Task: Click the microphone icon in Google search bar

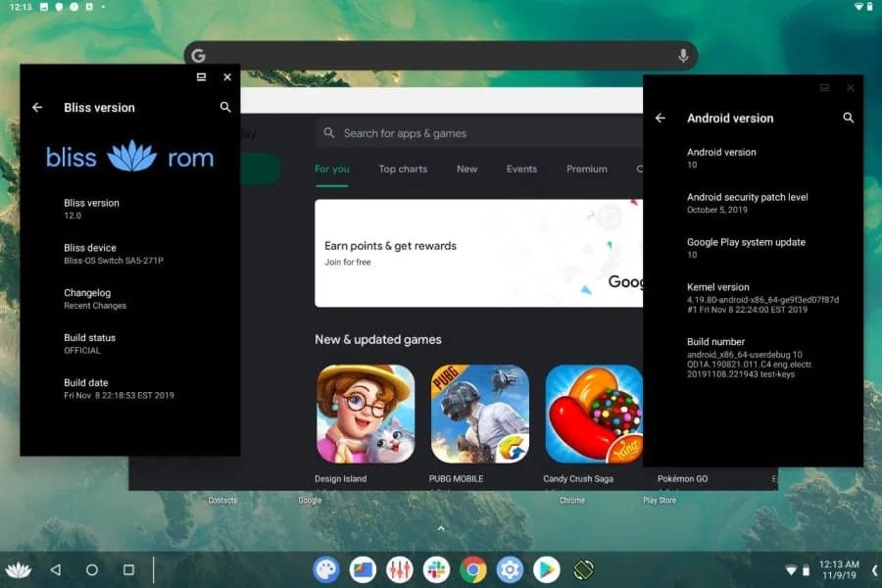Action: (683, 56)
